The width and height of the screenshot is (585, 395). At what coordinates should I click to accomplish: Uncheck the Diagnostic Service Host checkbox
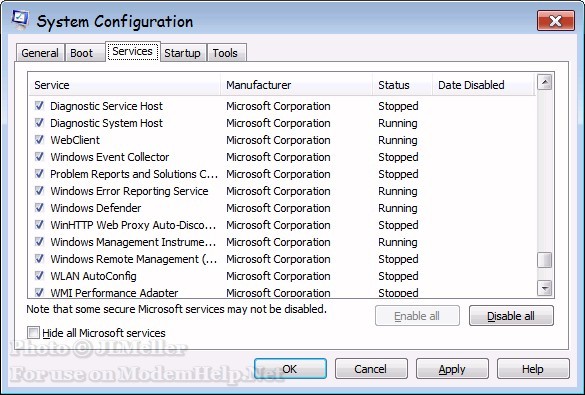pyautogui.click(x=39, y=106)
